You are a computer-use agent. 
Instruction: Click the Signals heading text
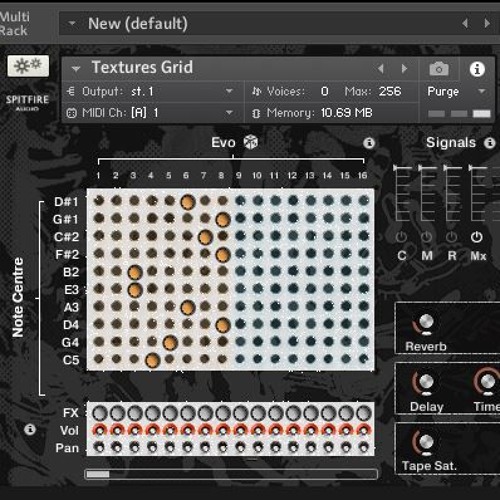[451, 143]
